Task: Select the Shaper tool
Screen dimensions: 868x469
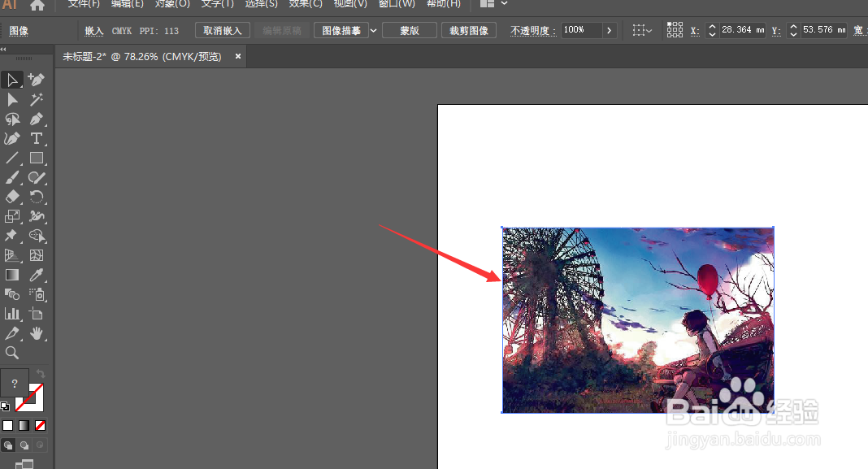Action: pos(37,178)
